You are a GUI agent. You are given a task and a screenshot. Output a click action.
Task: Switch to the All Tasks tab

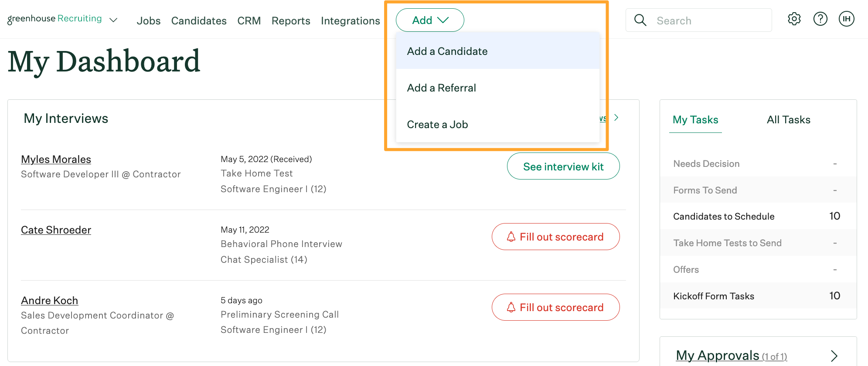tap(788, 120)
